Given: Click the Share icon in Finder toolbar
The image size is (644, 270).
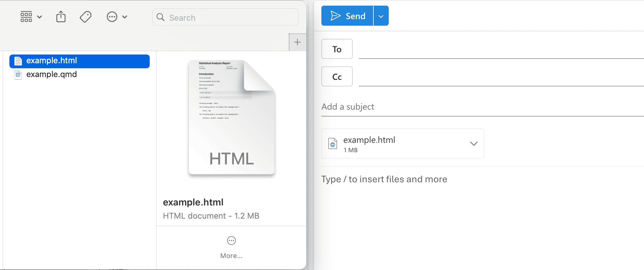Looking at the screenshot, I should click(x=61, y=17).
